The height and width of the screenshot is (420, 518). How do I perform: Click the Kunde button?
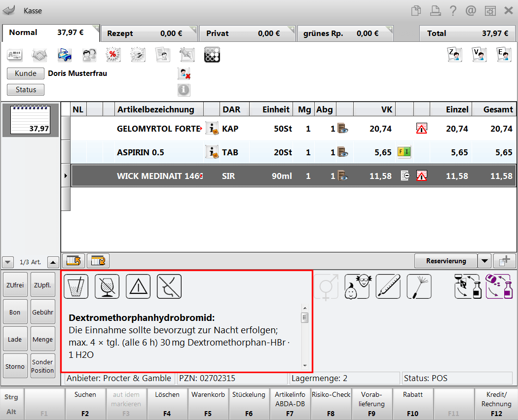(x=26, y=73)
